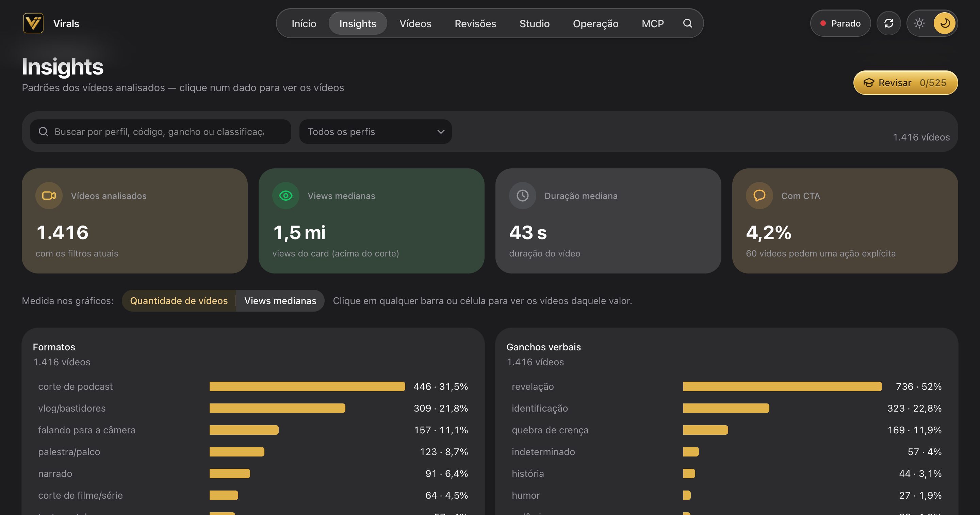Click the Revisar 0/525 button

[905, 83]
